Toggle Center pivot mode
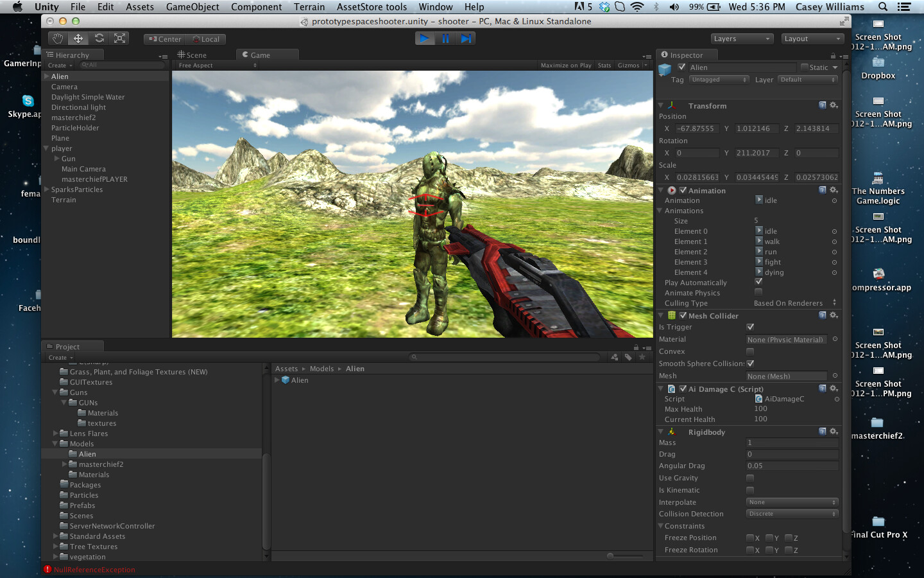The height and width of the screenshot is (578, 924). (164, 39)
